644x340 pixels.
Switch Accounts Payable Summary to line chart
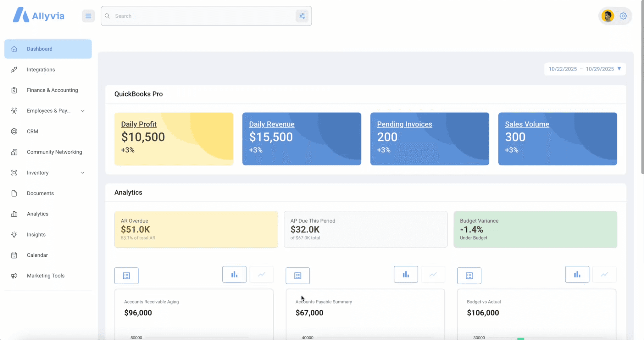pyautogui.click(x=433, y=275)
